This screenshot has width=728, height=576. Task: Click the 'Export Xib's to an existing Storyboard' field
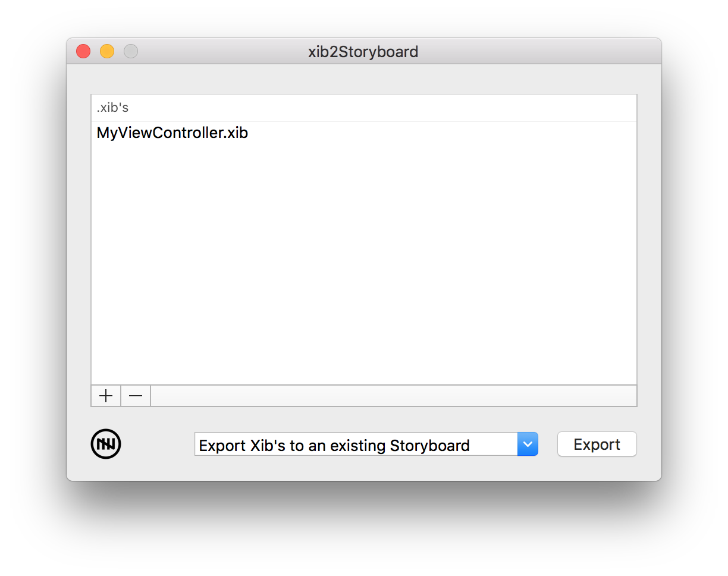(356, 444)
